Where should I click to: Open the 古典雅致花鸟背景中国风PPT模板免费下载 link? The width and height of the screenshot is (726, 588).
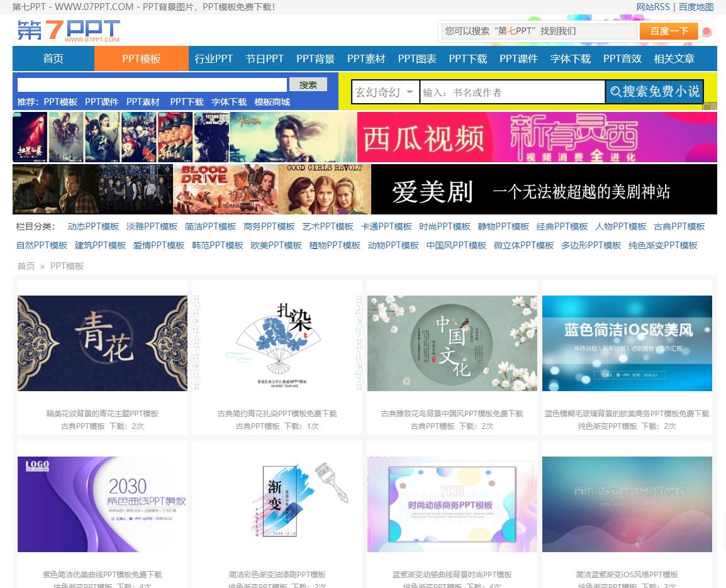(x=452, y=413)
